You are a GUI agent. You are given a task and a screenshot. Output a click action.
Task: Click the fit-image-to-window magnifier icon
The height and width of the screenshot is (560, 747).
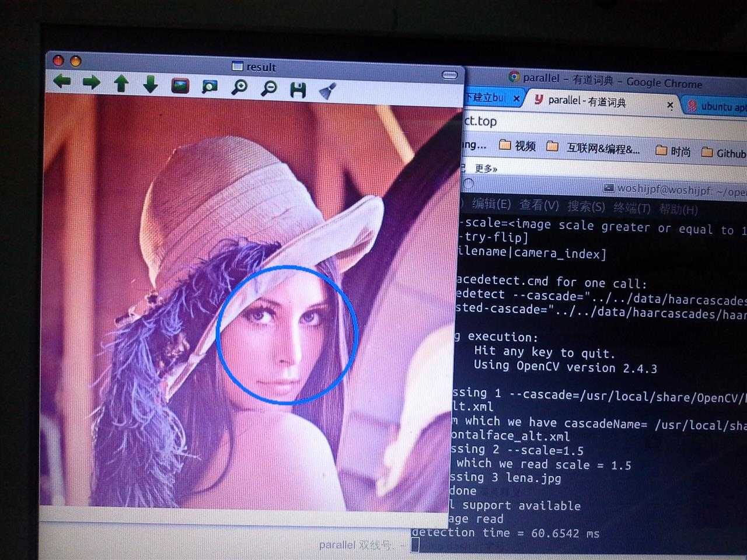pos(210,87)
